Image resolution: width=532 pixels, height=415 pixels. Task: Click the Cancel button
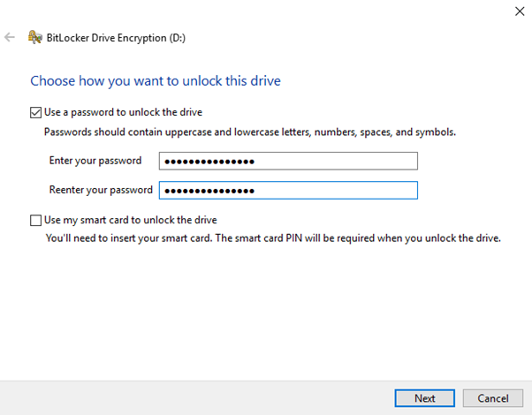point(493,398)
